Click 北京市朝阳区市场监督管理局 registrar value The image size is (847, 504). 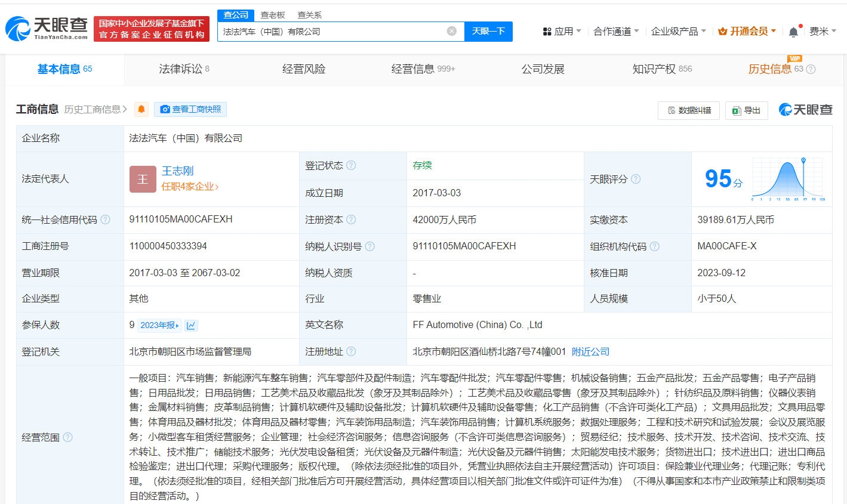click(x=190, y=352)
